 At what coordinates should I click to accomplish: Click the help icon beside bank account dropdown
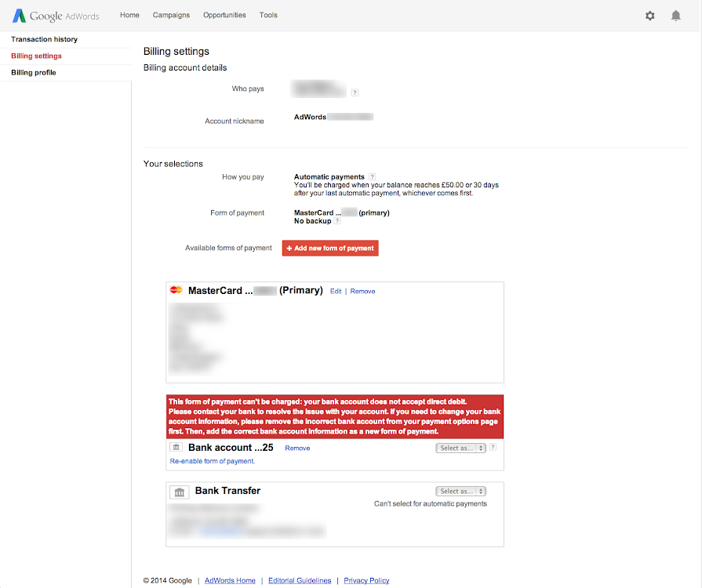coord(493,447)
